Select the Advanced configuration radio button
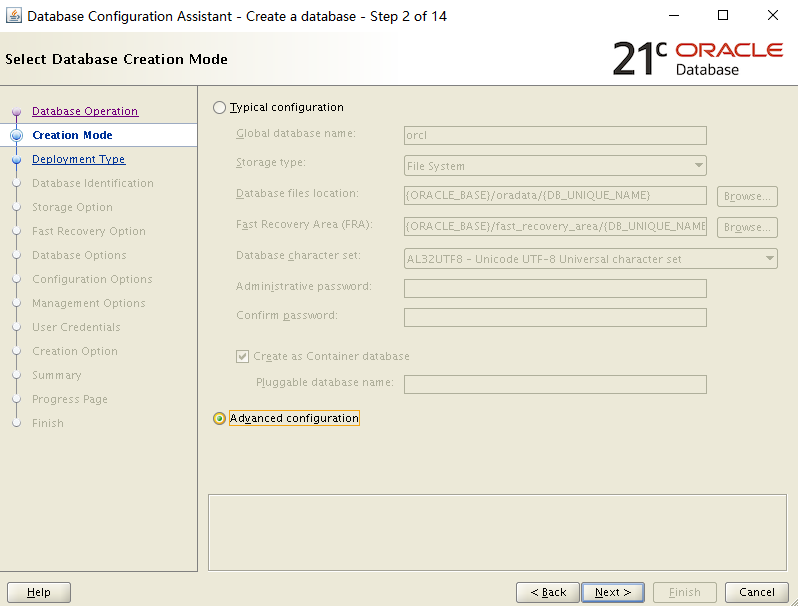798x606 pixels. coord(220,418)
